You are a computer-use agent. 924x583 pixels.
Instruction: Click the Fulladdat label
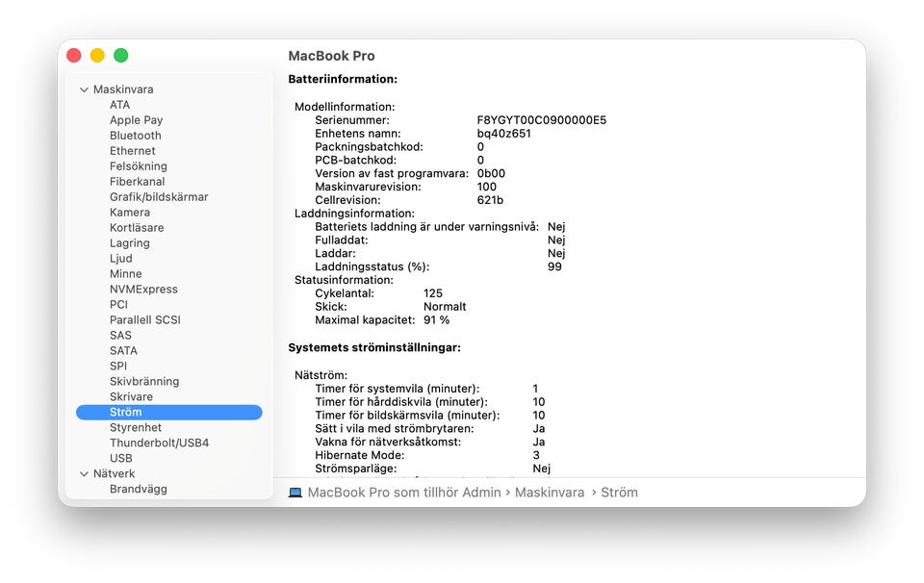point(341,241)
